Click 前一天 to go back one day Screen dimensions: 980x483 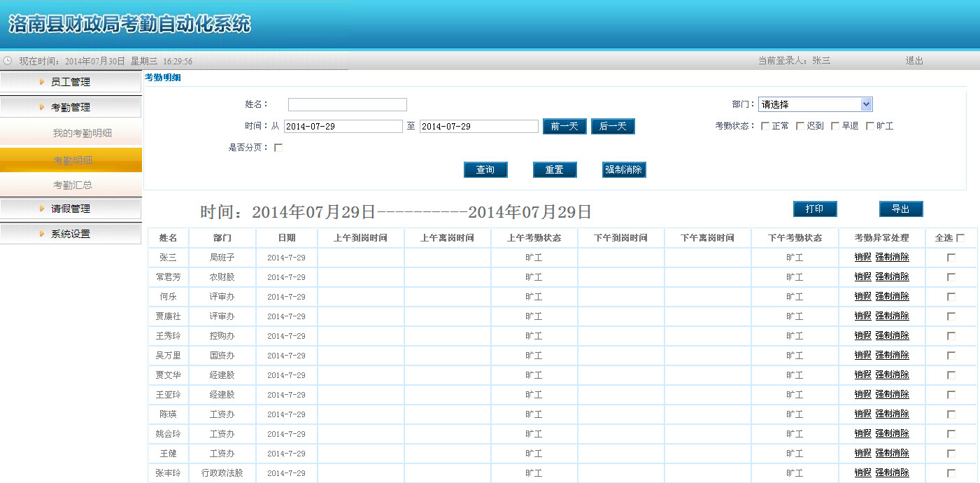click(564, 127)
